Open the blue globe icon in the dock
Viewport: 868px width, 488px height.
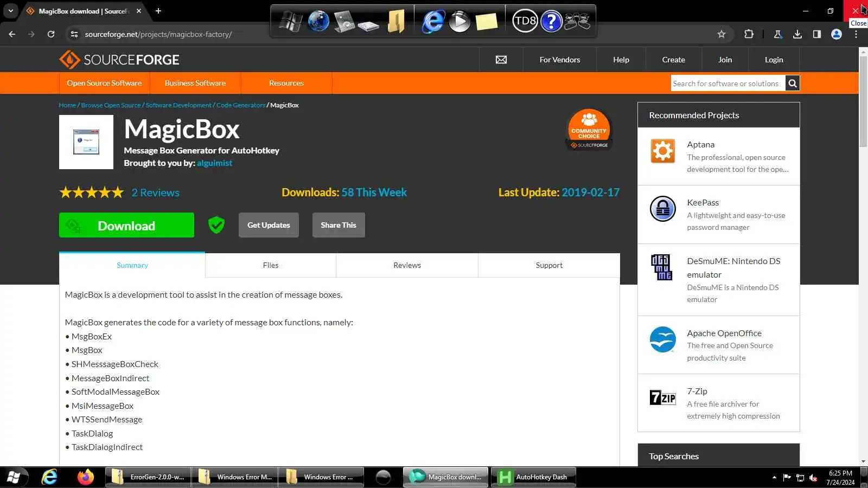point(318,21)
